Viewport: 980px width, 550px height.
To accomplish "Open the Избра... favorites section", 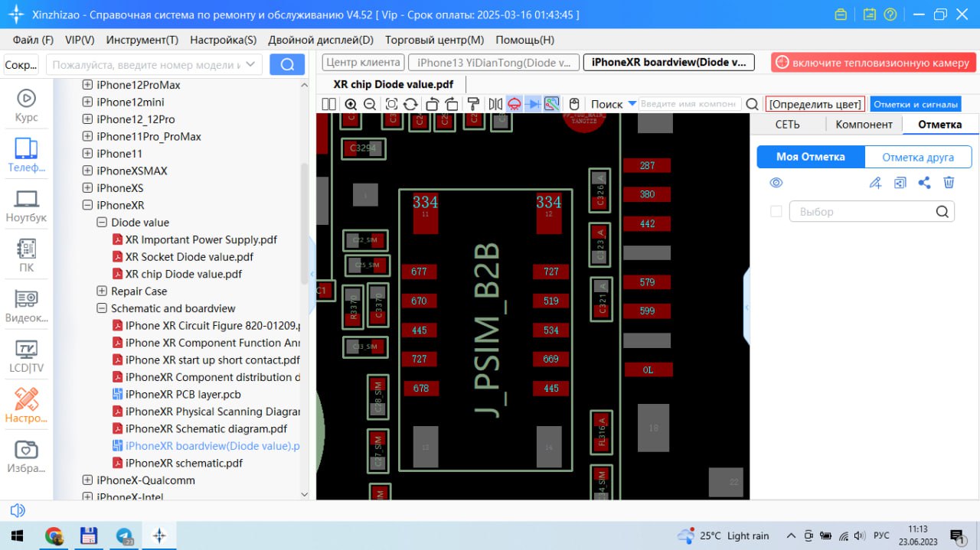I will pyautogui.click(x=26, y=457).
